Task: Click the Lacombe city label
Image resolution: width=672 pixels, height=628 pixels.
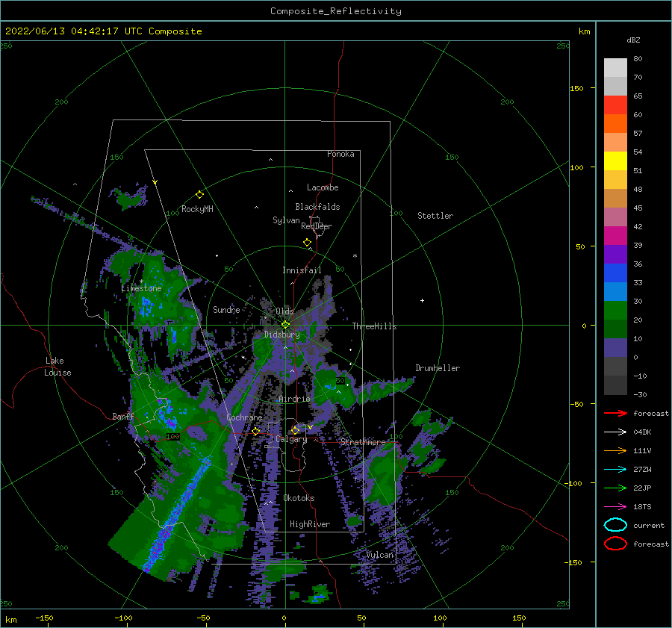Action: (323, 187)
